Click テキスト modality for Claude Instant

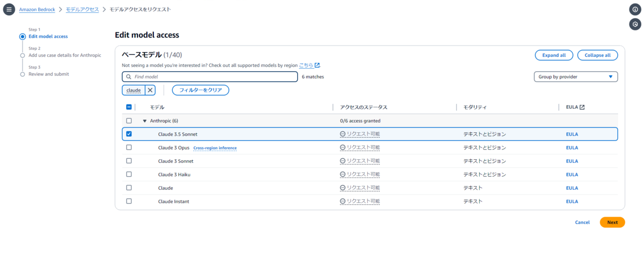[x=473, y=201]
